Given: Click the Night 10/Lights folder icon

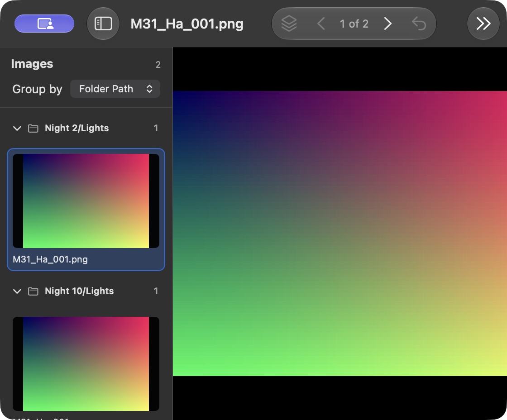Looking at the screenshot, I should (33, 291).
